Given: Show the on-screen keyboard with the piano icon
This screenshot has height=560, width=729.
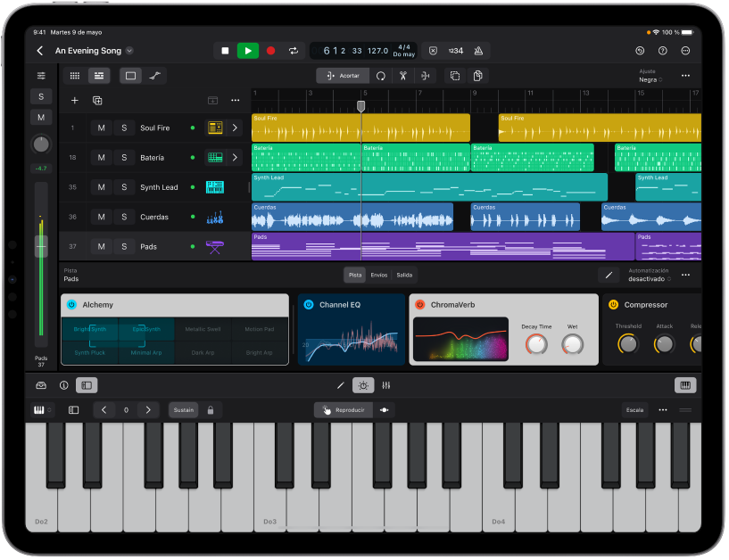Looking at the screenshot, I should 685,385.
